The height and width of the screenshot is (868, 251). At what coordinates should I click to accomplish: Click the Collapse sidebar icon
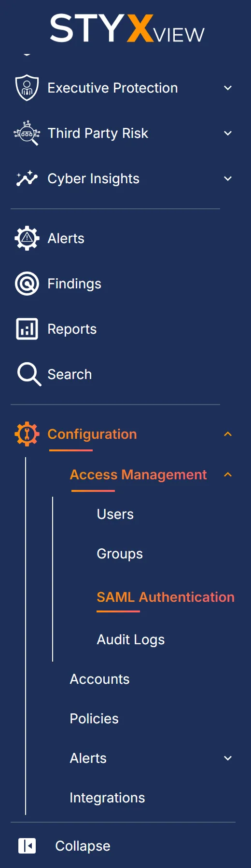27,846
